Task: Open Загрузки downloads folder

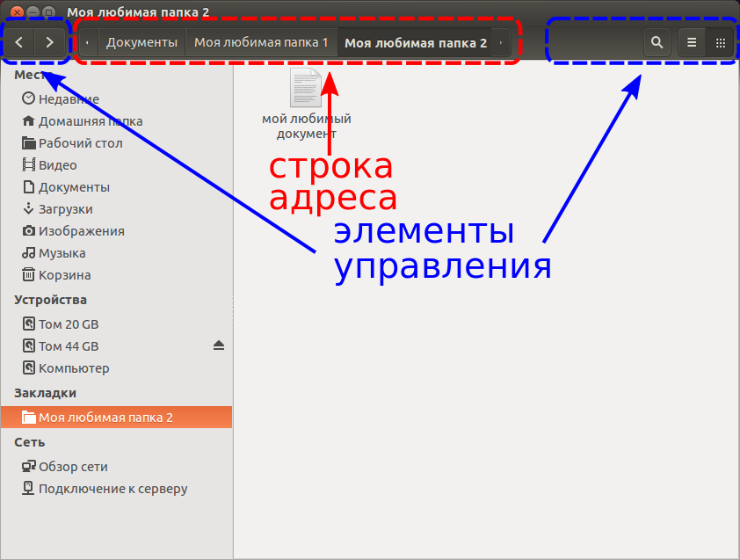Action: coord(65,209)
